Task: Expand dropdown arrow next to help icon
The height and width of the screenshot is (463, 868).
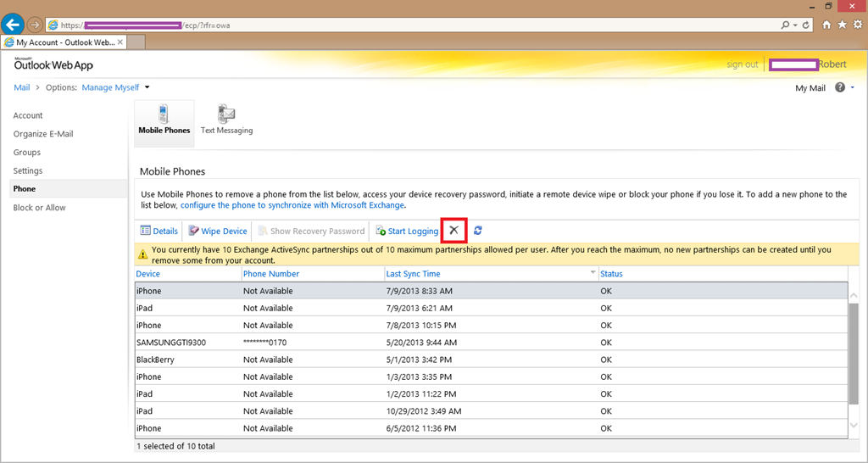Action: coord(852,87)
